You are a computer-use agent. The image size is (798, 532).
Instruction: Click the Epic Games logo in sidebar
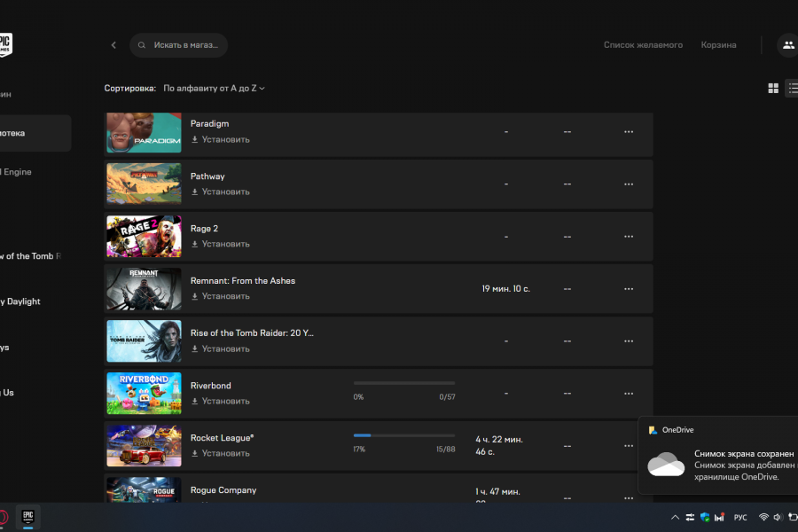pyautogui.click(x=5, y=45)
